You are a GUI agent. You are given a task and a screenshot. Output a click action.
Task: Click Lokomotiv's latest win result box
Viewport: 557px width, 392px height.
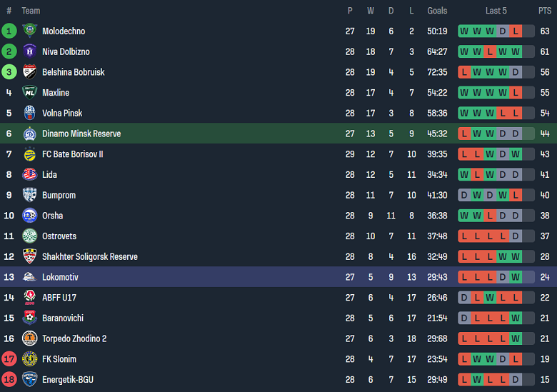(x=516, y=277)
